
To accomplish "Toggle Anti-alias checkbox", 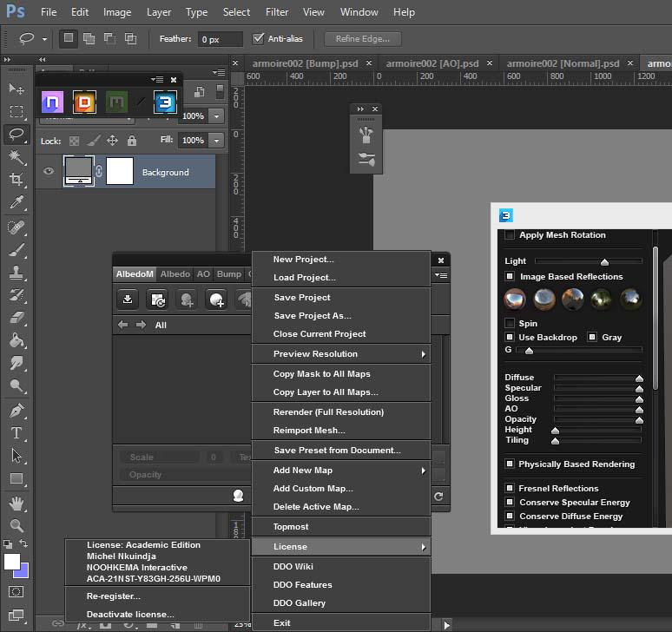I will 258,38.
